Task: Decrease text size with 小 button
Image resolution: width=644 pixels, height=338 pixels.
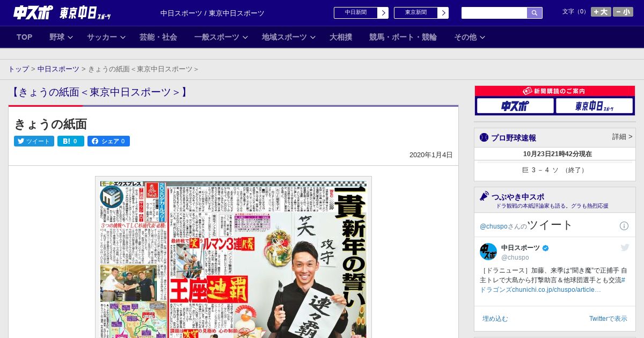Action: pos(623,12)
